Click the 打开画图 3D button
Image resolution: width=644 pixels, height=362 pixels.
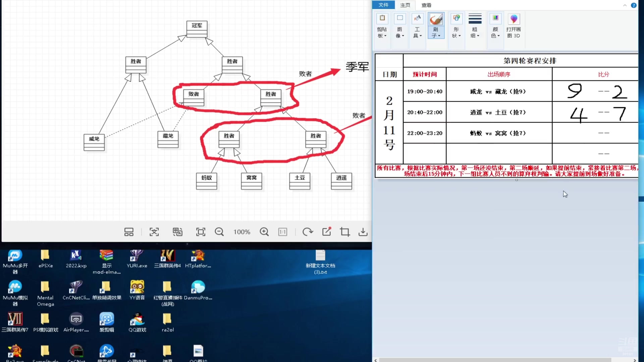[x=514, y=25]
